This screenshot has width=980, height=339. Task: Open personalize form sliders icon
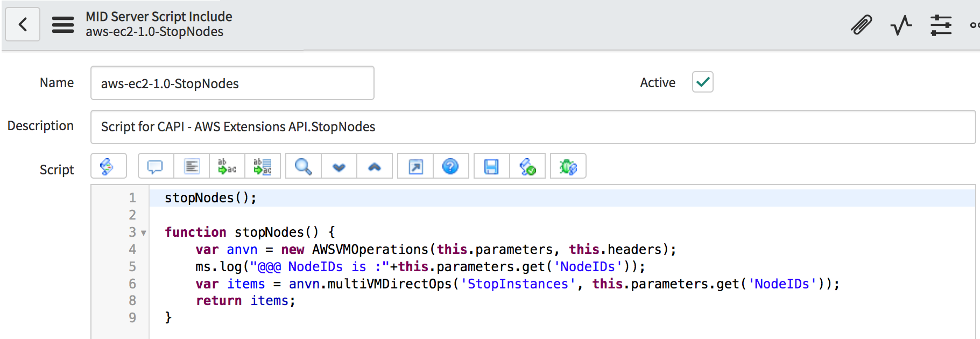(941, 25)
